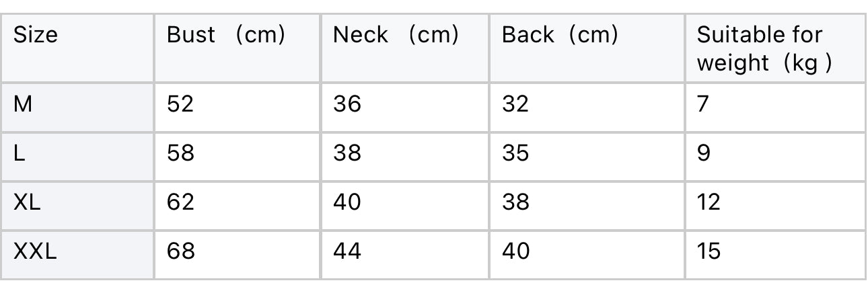The height and width of the screenshot is (289, 868).
Task: Click bust value 68 in XXL row
Action: click(180, 251)
